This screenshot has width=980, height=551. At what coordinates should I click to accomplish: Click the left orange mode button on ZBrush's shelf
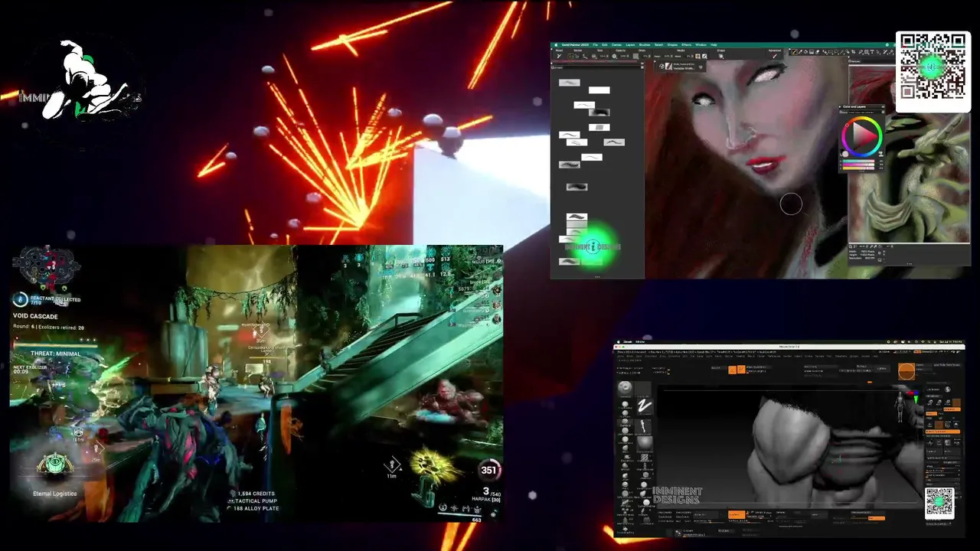732,370
